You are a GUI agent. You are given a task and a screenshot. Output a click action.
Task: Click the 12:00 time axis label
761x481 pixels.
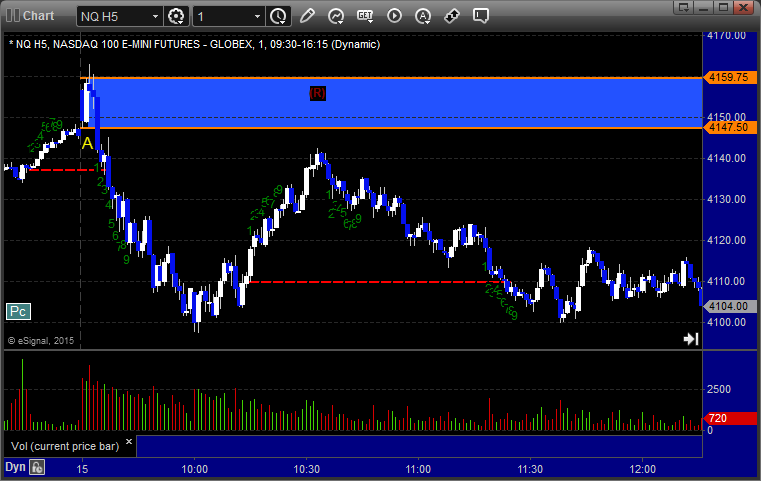(643, 469)
